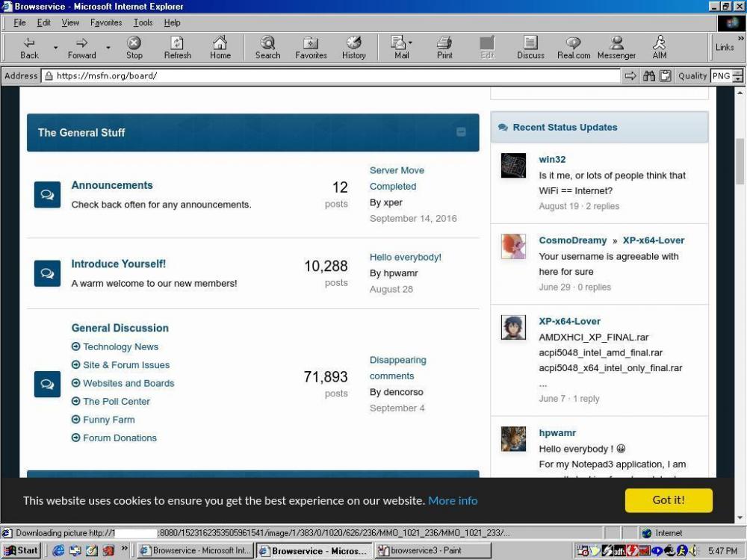This screenshot has width=747, height=560.
Task: Go to Home via the toolbar icon
Action: tap(220, 48)
